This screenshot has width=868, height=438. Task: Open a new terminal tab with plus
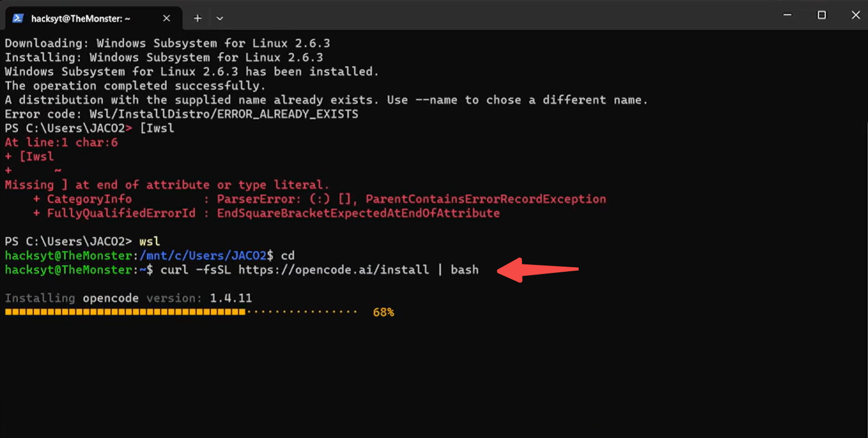[x=197, y=18]
